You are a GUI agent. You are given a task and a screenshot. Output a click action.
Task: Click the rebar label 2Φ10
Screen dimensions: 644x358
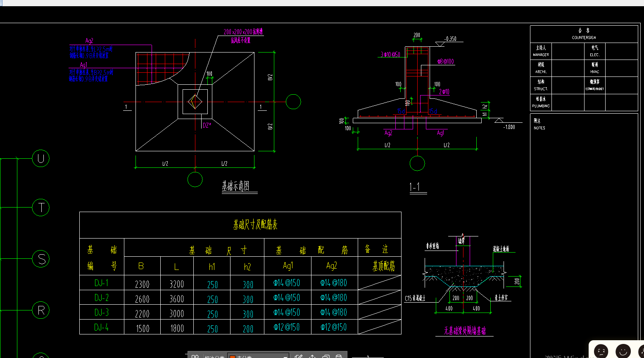[x=444, y=92]
